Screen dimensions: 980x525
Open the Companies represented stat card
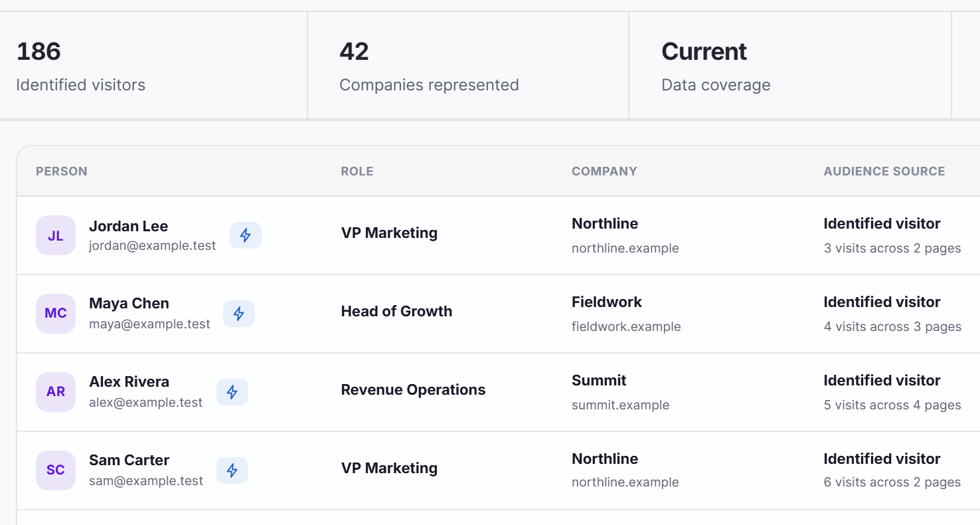click(468, 66)
